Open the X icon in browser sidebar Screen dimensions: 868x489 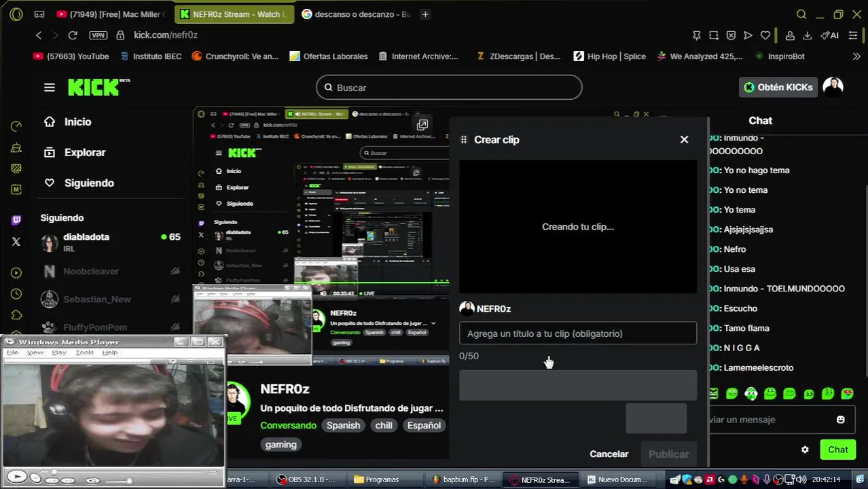(16, 242)
